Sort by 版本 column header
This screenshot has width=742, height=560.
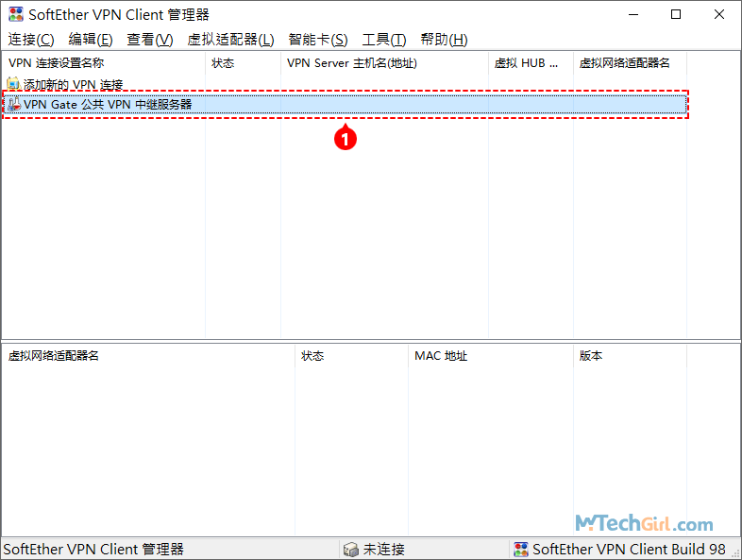coord(630,356)
